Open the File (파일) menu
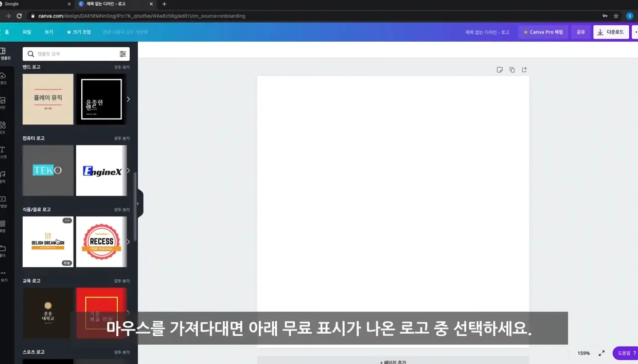638x364 pixels. click(x=27, y=32)
